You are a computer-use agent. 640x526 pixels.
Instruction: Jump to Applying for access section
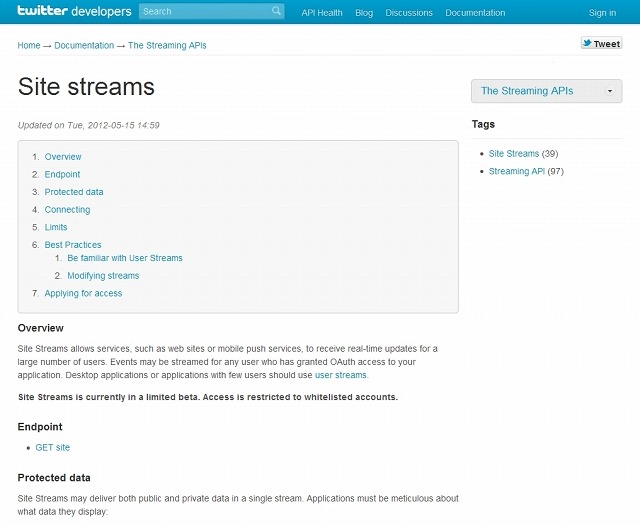(x=83, y=294)
